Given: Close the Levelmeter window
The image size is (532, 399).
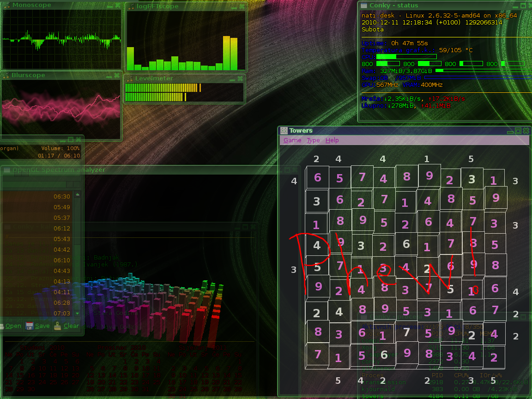Looking at the screenshot, I should (240, 79).
